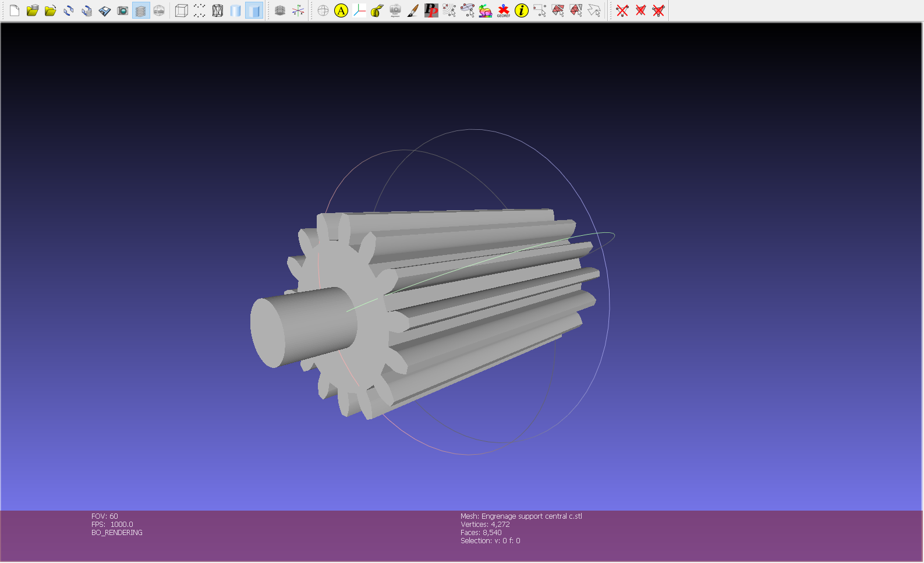Delete the selected vertices

click(622, 10)
